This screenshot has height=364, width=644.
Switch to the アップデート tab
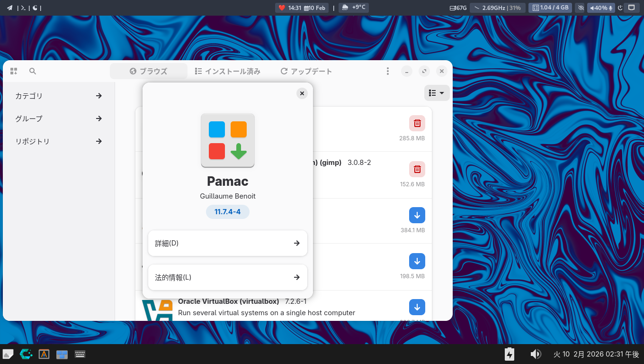[306, 71]
